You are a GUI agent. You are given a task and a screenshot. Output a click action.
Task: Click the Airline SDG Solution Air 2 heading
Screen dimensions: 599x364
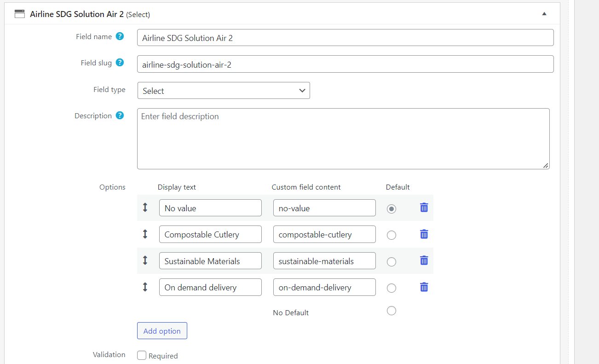click(x=77, y=14)
